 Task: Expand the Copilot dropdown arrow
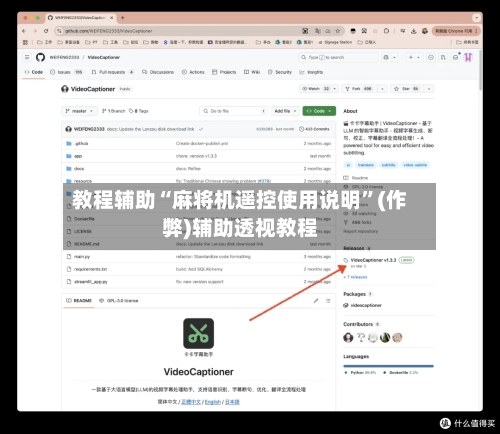coord(394,57)
